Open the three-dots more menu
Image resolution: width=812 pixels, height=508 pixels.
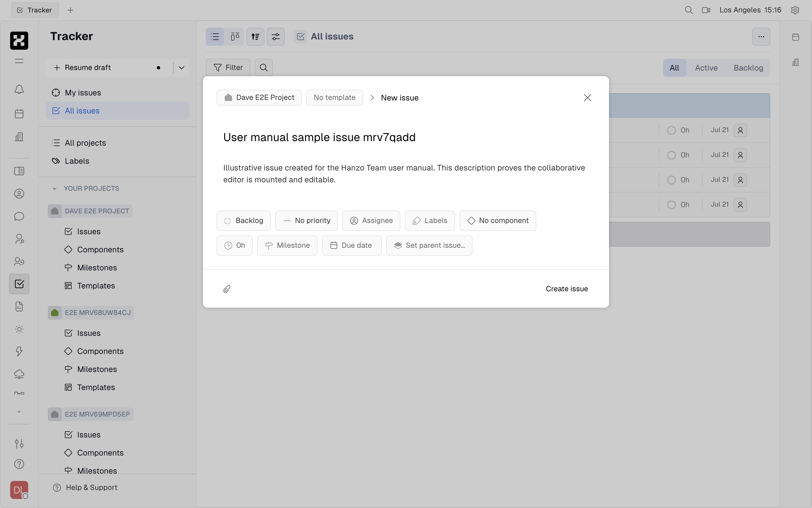click(x=761, y=37)
